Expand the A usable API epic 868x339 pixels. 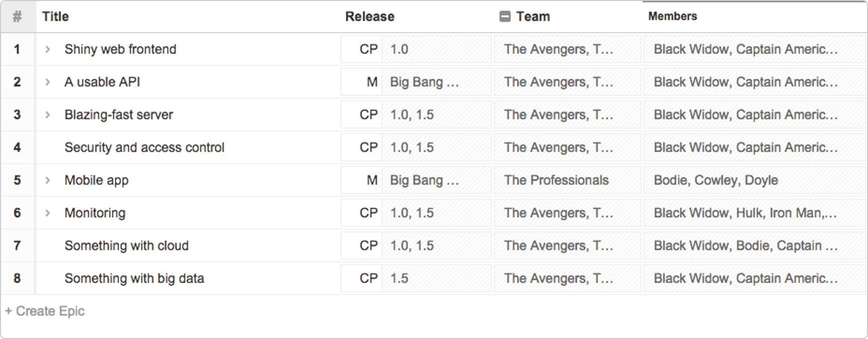click(47, 82)
